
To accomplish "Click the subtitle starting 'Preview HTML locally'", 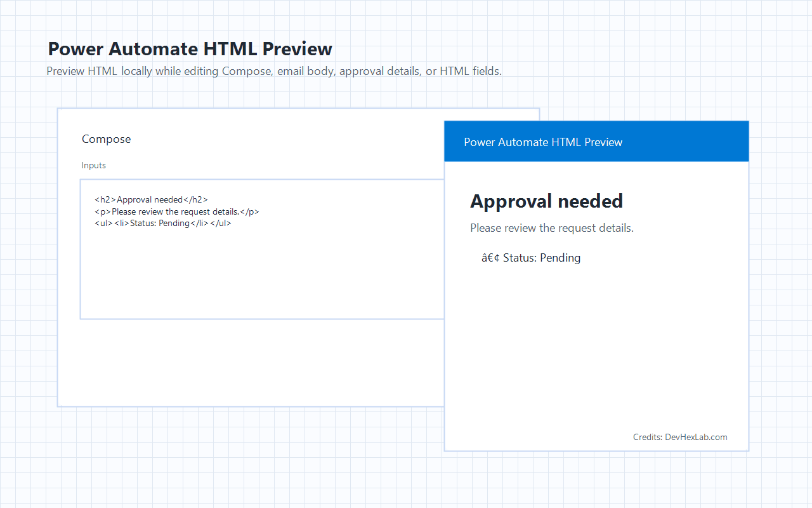I will coord(274,71).
